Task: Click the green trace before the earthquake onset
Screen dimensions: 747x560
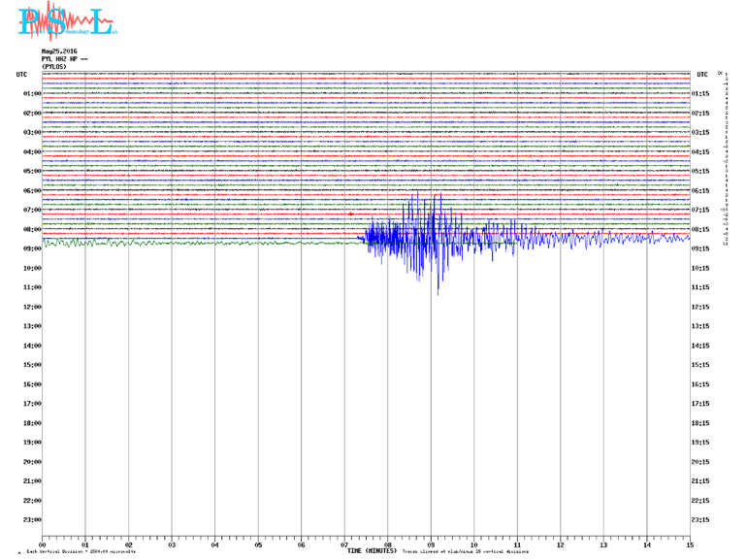Action: 194,243
